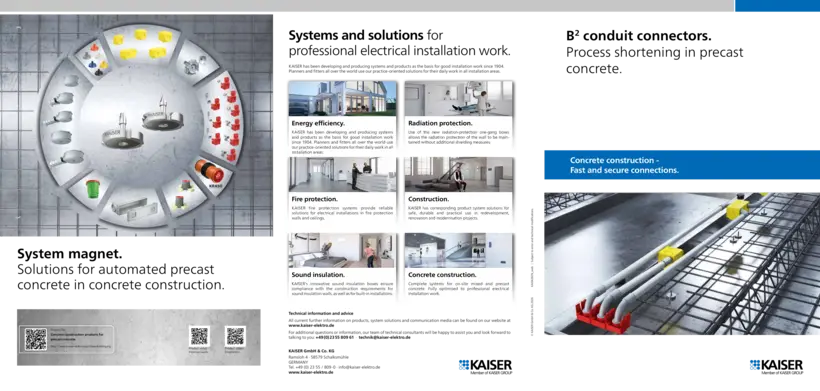The image size is (820, 391).
Task: Click the 'System magnet.' title
Action: pyautogui.click(x=70, y=255)
